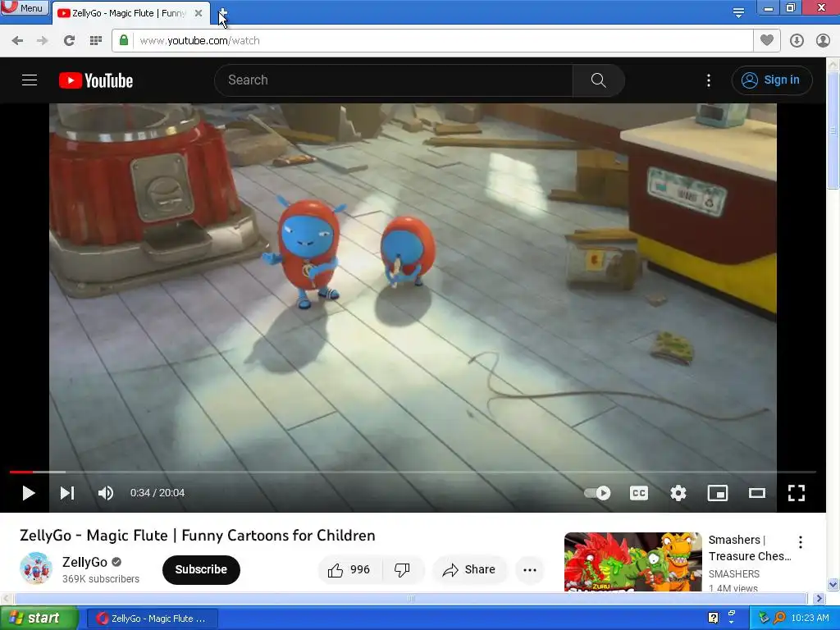Open the SMASHERS channel name
The image size is (840, 630).
(x=734, y=573)
